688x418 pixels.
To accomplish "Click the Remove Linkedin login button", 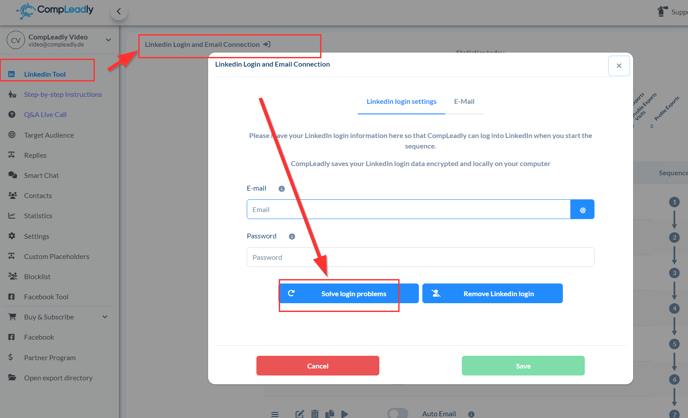I will tap(492, 293).
